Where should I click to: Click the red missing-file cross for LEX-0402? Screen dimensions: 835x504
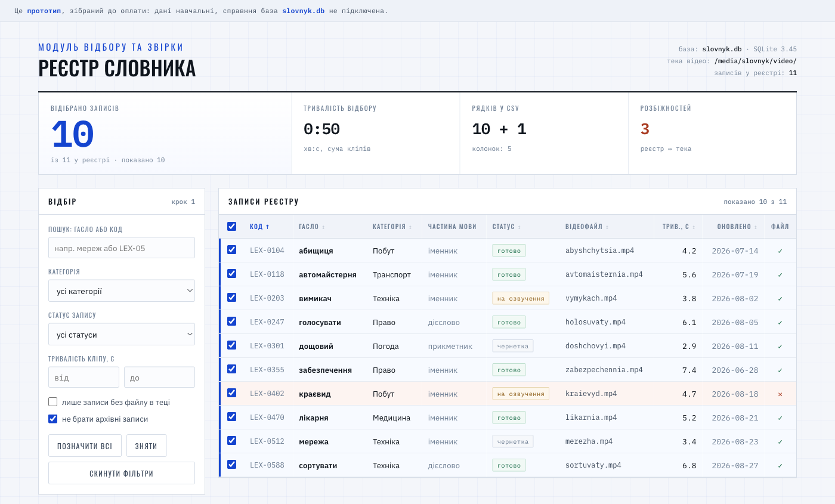(x=780, y=394)
